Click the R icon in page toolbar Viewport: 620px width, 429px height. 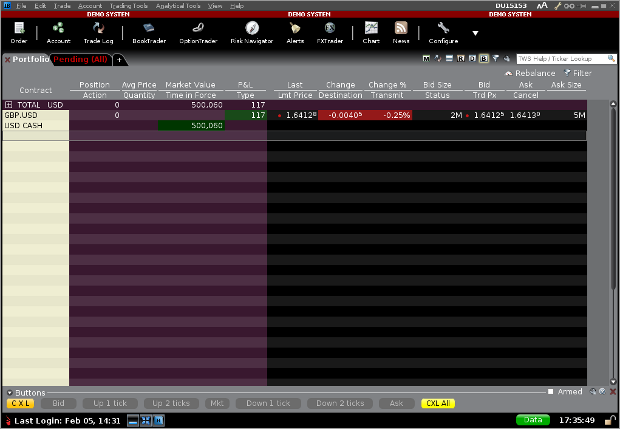[x=461, y=59]
